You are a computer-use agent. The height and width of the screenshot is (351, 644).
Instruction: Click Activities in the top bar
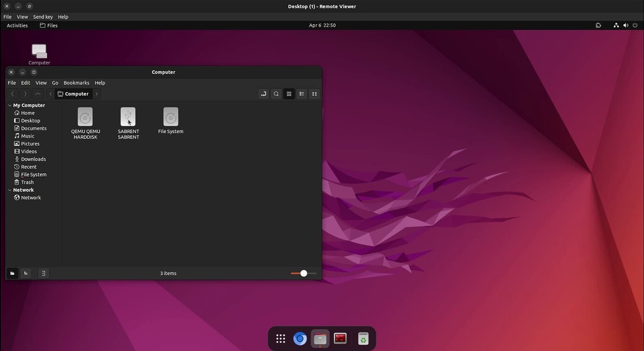click(x=17, y=25)
